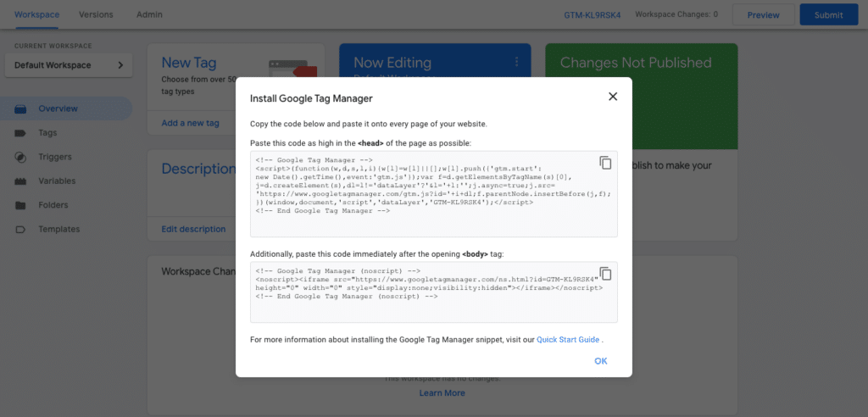Select the head code text box
This screenshot has width=868, height=417.
[434, 194]
